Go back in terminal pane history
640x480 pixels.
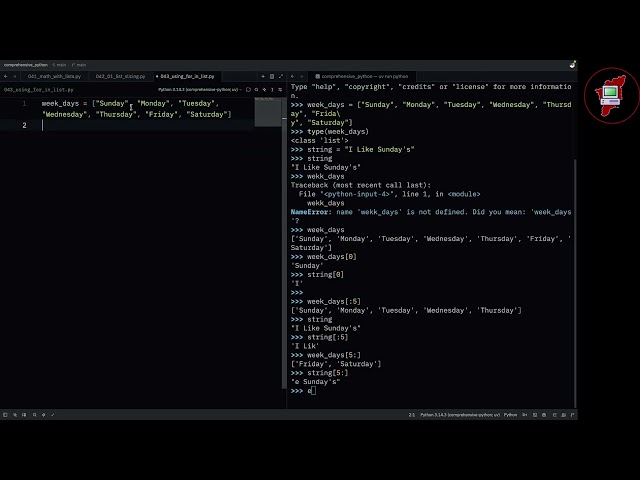293,76
